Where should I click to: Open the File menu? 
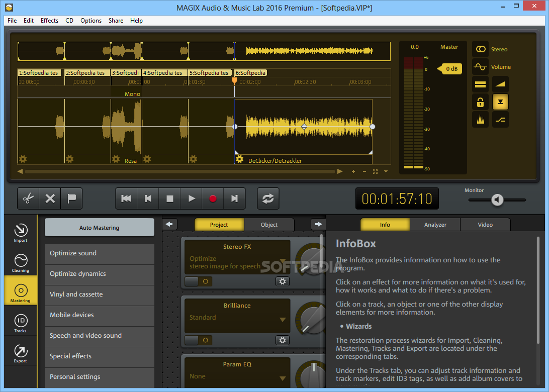tap(12, 20)
